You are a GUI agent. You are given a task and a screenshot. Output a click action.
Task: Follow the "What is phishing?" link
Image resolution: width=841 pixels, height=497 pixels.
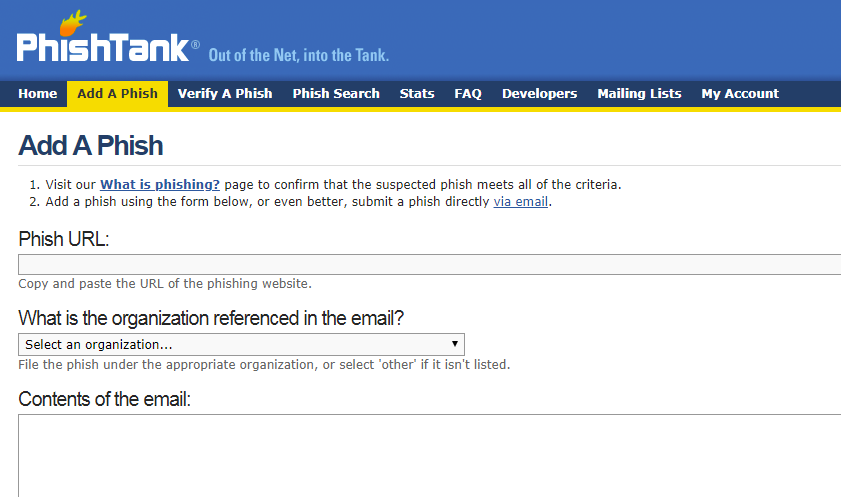coord(160,184)
